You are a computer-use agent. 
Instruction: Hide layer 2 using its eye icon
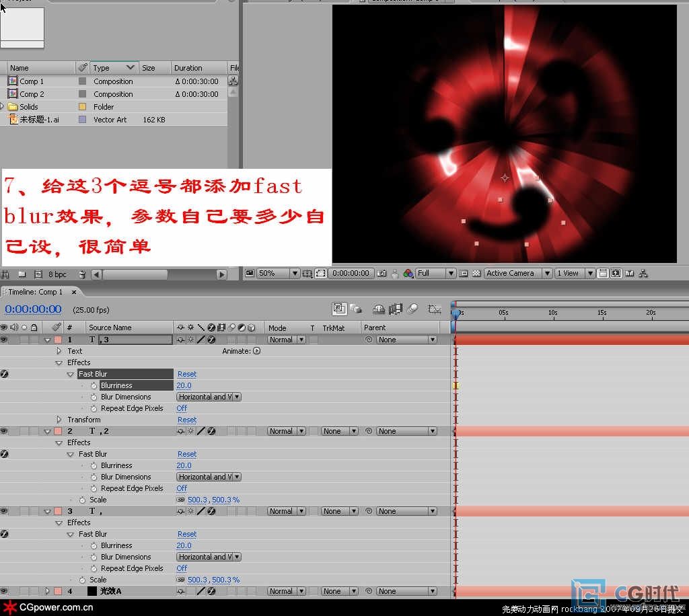tap(4, 431)
